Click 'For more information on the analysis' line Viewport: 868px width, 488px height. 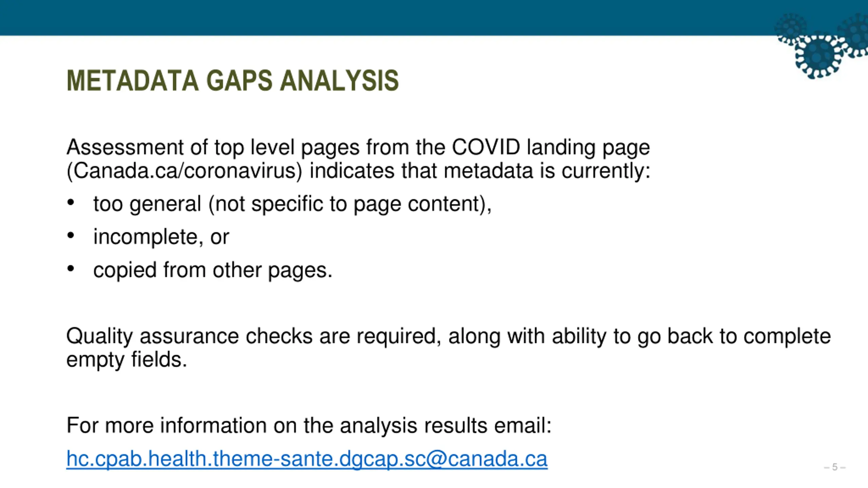click(x=309, y=426)
